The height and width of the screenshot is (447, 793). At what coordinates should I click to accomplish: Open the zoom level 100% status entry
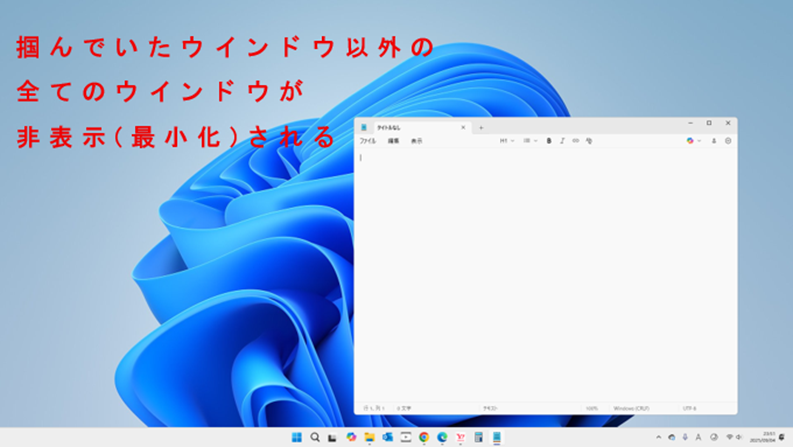pos(592,408)
